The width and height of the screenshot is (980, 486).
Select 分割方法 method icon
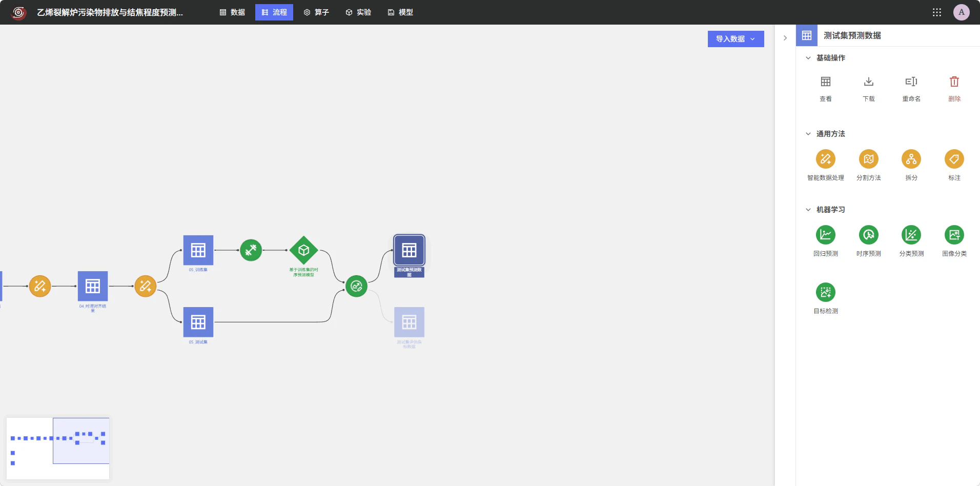click(868, 159)
